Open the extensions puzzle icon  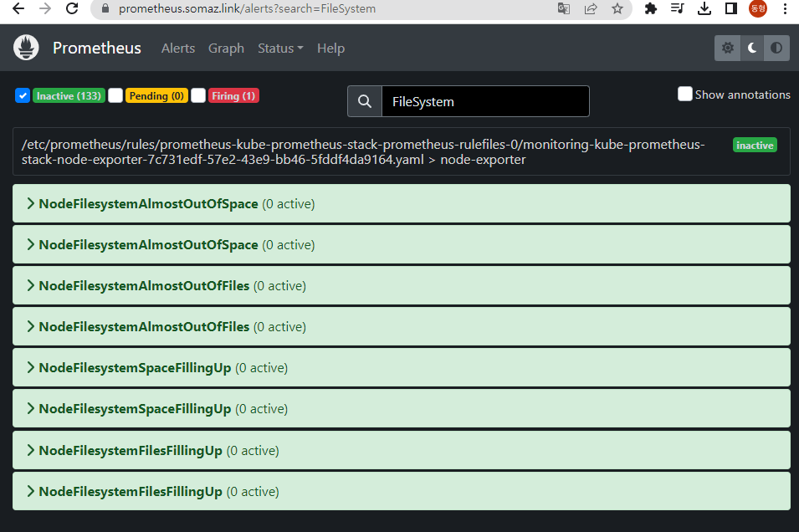[651, 8]
